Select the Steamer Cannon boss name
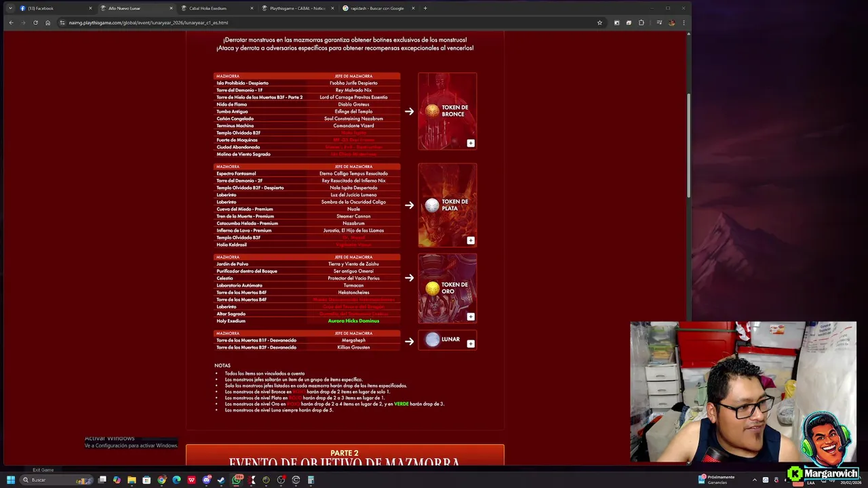Screen dimensions: 868x488 click(353, 216)
